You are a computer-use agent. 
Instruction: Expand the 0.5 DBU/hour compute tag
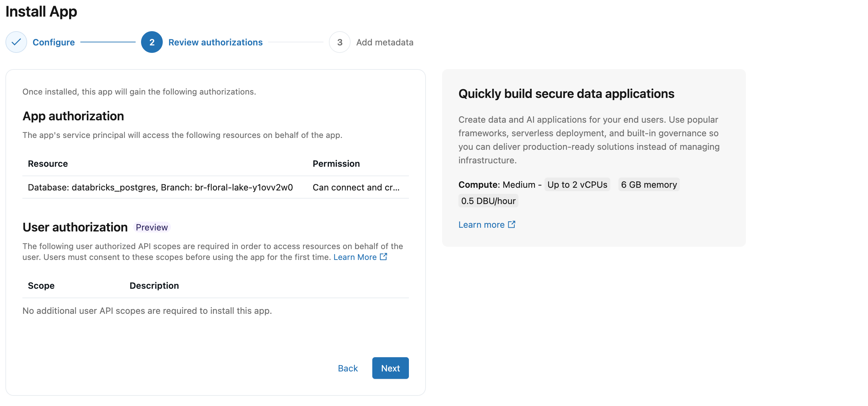tap(488, 200)
